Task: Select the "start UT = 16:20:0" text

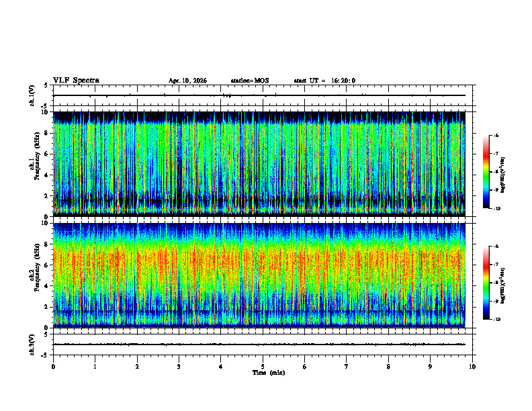Action: pyautogui.click(x=324, y=81)
